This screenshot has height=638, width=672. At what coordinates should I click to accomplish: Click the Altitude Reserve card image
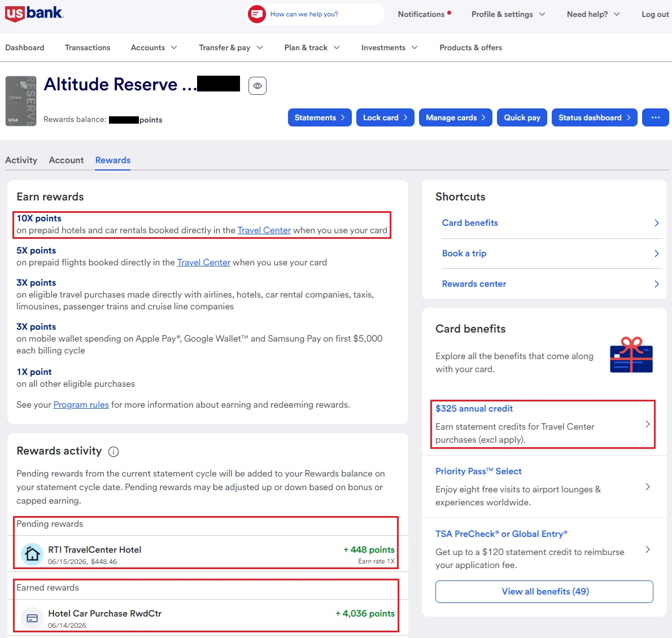coord(20,101)
